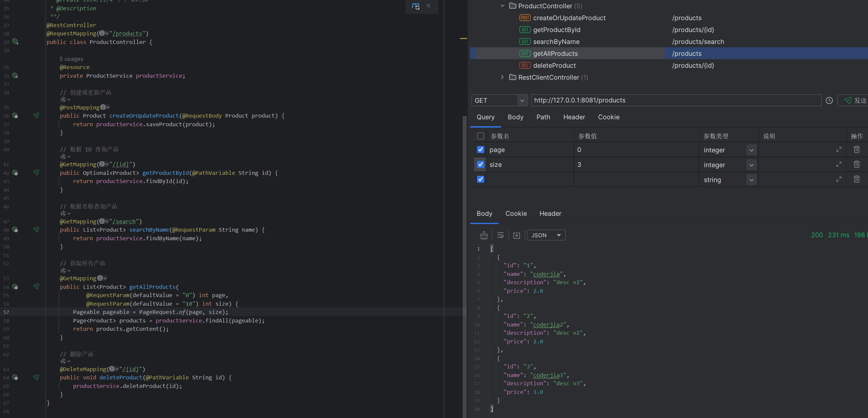
Task: Click the history clock icon beside URL field
Action: 829,100
